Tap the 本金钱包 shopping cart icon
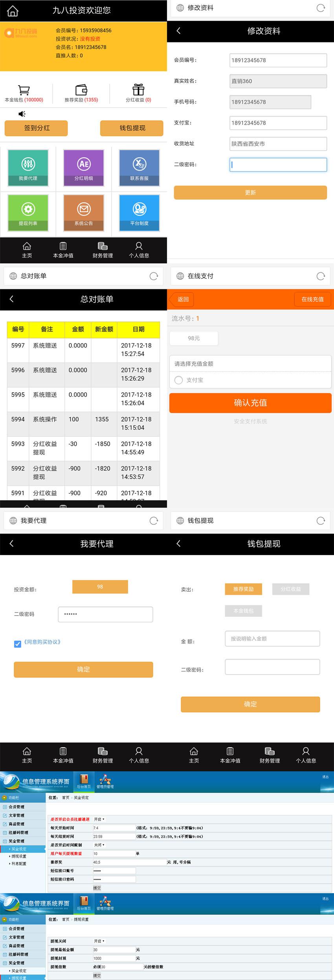Image resolution: width=334 pixels, height=980 pixels. click(x=24, y=90)
